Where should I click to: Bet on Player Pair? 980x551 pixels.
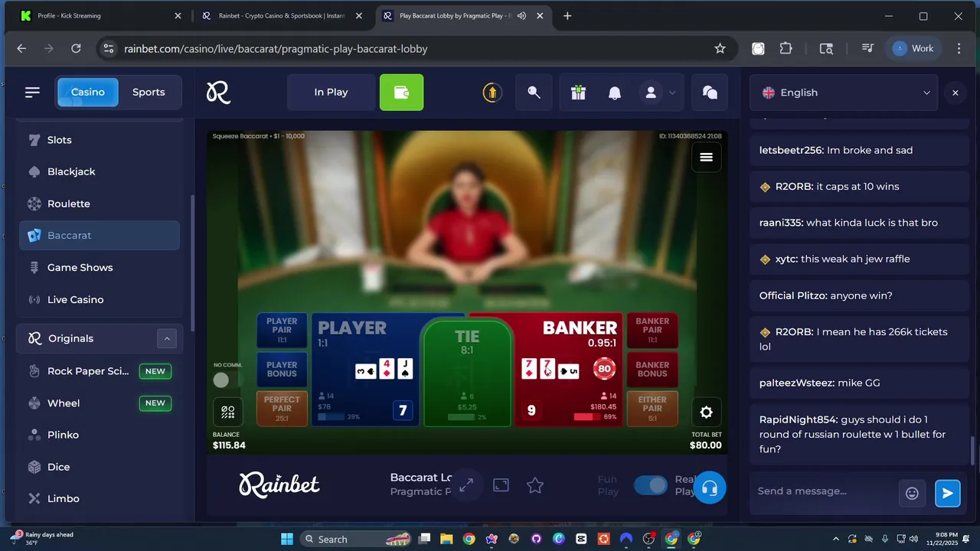pos(282,330)
